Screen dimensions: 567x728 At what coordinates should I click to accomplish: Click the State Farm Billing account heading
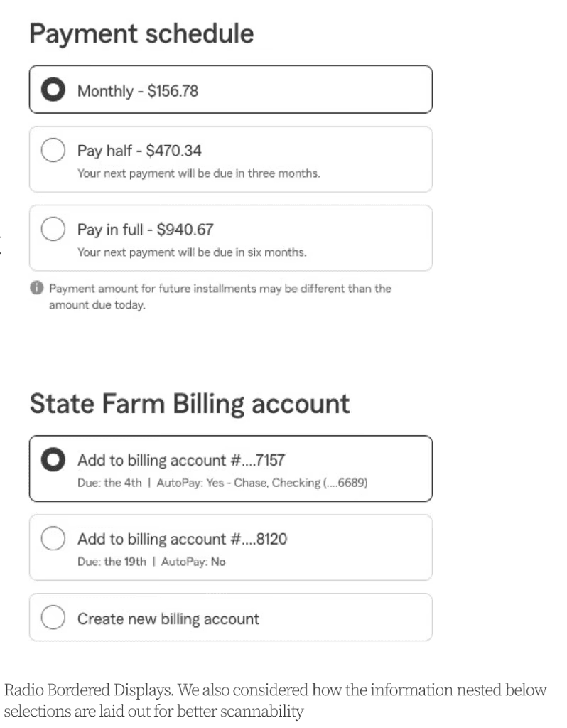190,404
